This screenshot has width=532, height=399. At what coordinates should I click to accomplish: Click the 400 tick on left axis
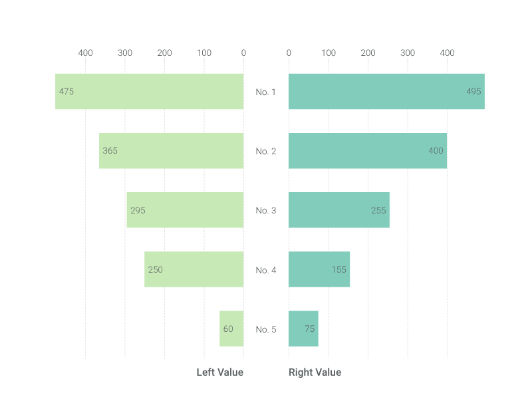pos(86,53)
